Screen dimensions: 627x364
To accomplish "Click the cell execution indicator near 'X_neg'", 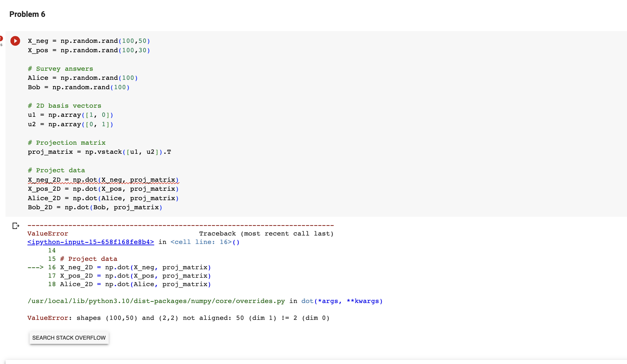I will click(15, 41).
